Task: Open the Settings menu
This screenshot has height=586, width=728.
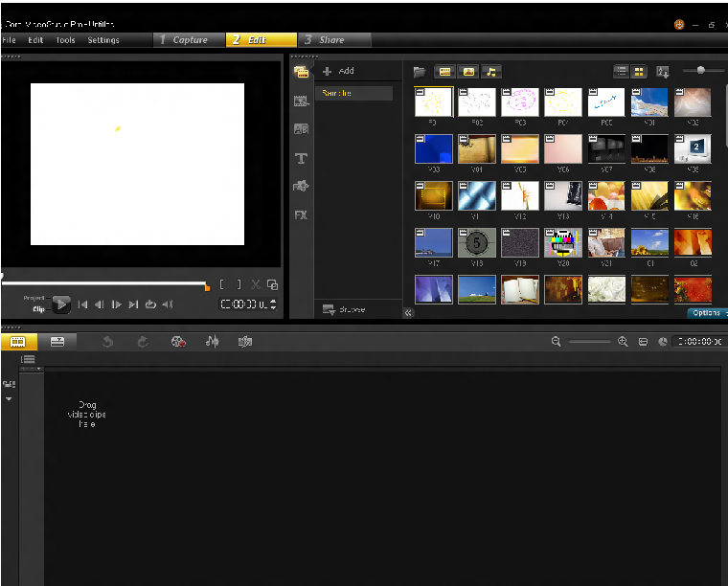Action: 103,40
